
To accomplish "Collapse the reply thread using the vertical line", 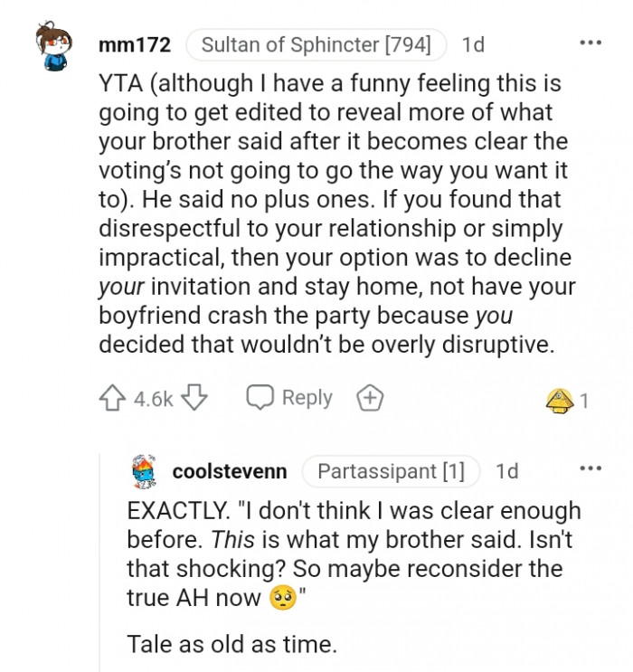I will pyautogui.click(x=99, y=561).
